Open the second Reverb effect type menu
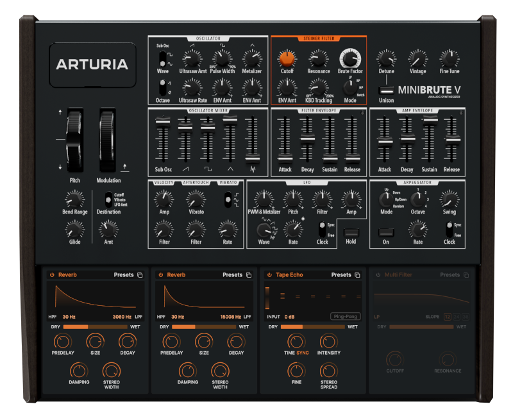The height and width of the screenshot is (420, 513). click(176, 275)
